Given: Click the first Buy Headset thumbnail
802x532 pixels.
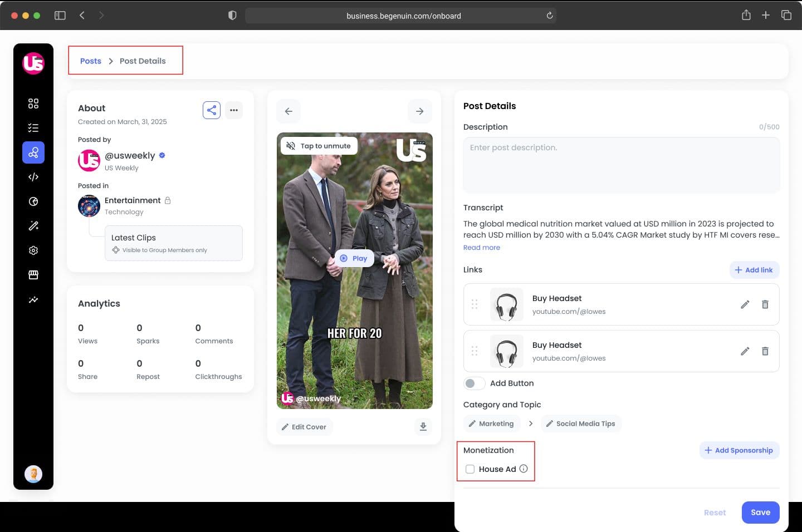Looking at the screenshot, I should [x=507, y=304].
